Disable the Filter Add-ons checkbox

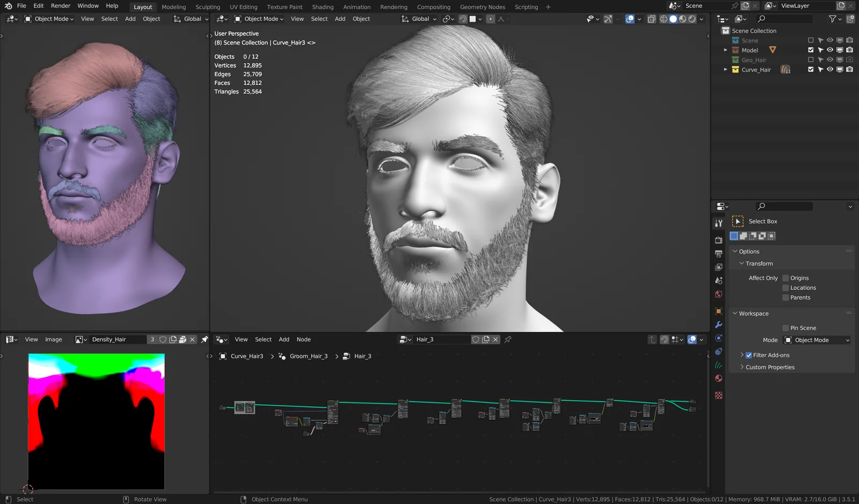pos(749,355)
